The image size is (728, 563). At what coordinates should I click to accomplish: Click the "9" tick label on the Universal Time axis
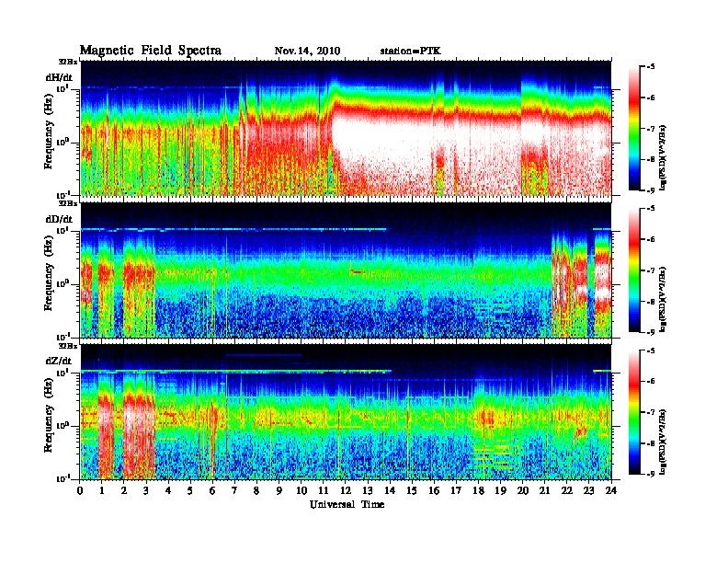(x=279, y=491)
